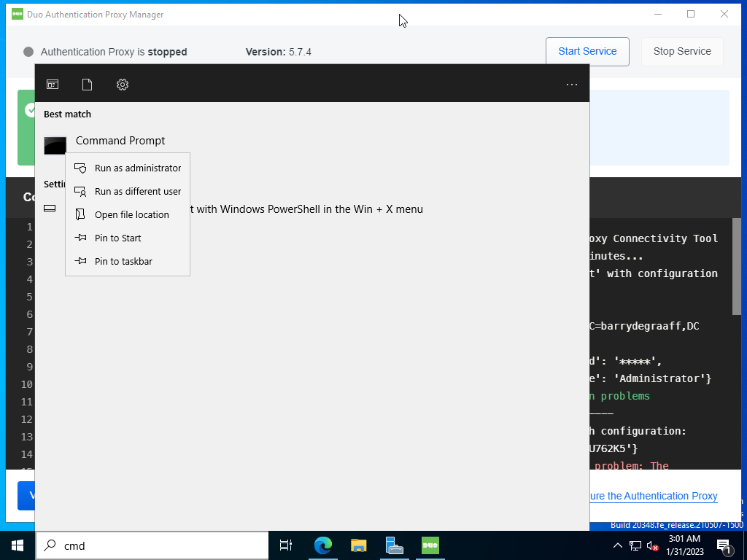The width and height of the screenshot is (747, 560).
Task: Click the Version: 5.7.4 label
Action: (x=278, y=52)
